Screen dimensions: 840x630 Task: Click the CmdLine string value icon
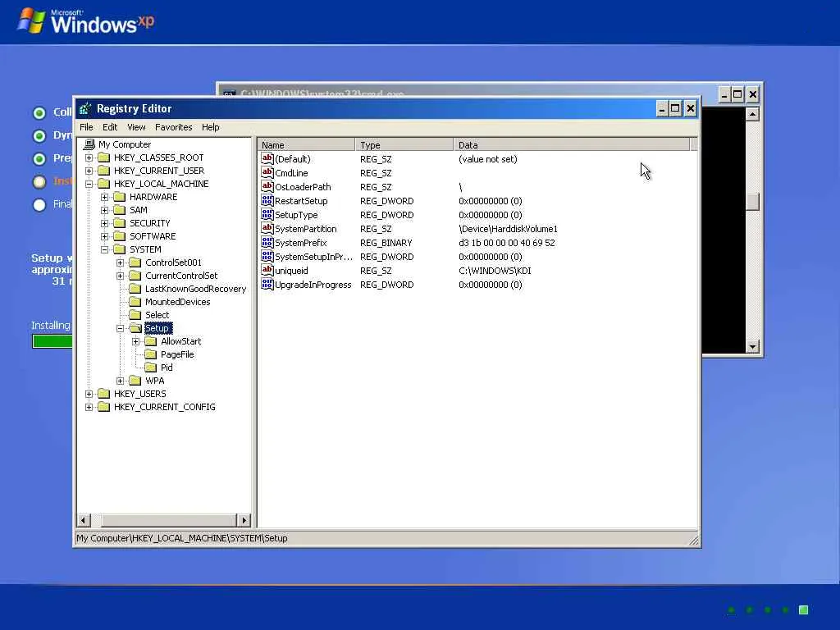267,172
